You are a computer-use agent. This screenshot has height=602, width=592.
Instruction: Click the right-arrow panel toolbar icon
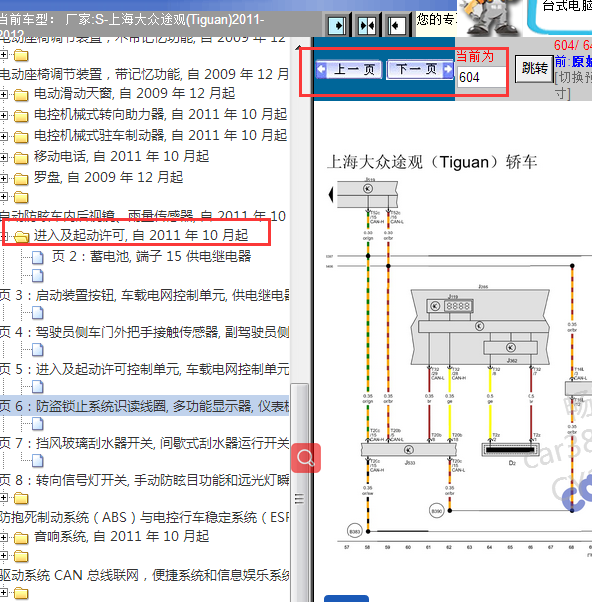[x=337, y=26]
